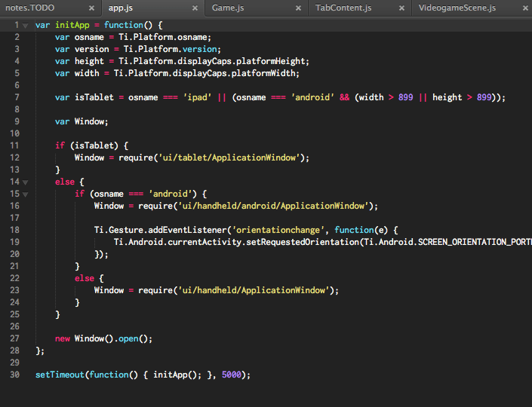Close the TabContent.js tab
Screen dimensions: 532x407
[401, 8]
